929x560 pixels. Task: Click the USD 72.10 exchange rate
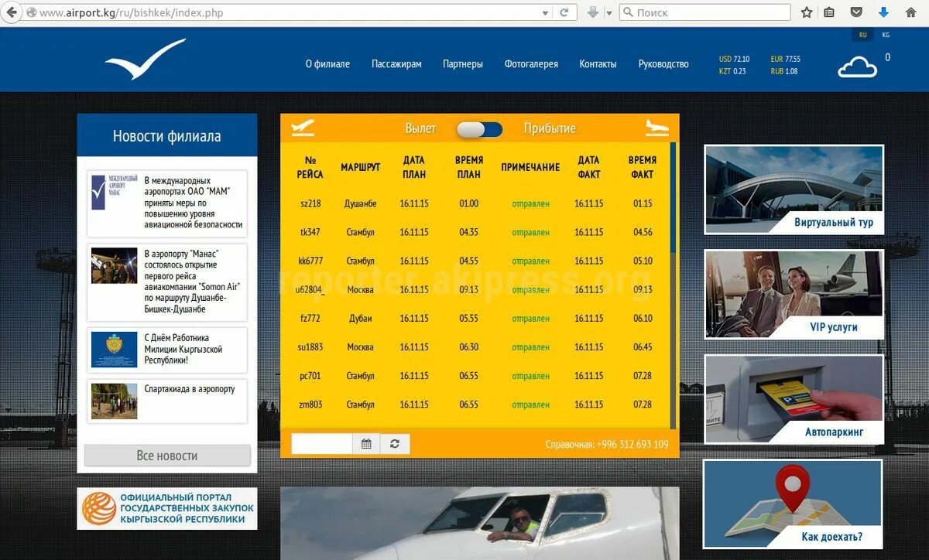[x=734, y=59]
